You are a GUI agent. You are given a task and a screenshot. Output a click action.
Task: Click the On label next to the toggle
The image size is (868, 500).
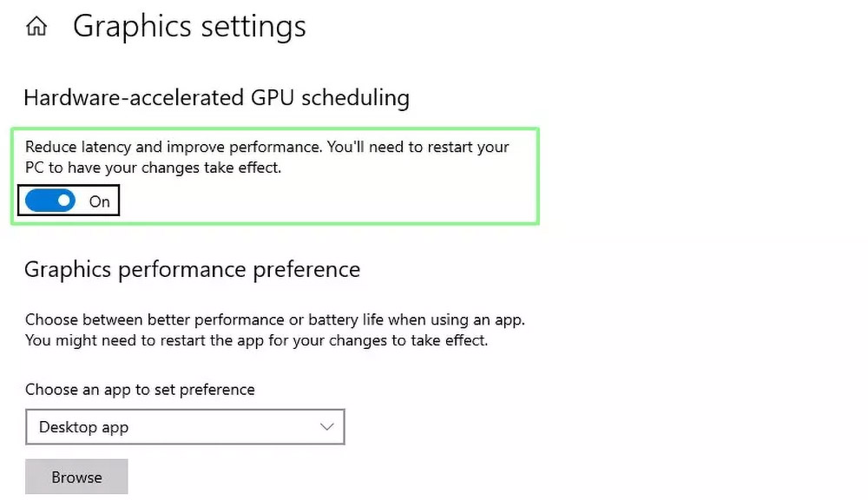click(x=99, y=201)
